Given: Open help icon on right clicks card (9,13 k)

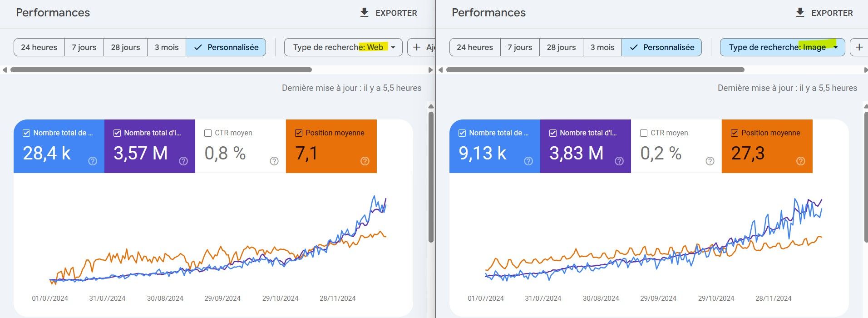Looking at the screenshot, I should tap(528, 161).
